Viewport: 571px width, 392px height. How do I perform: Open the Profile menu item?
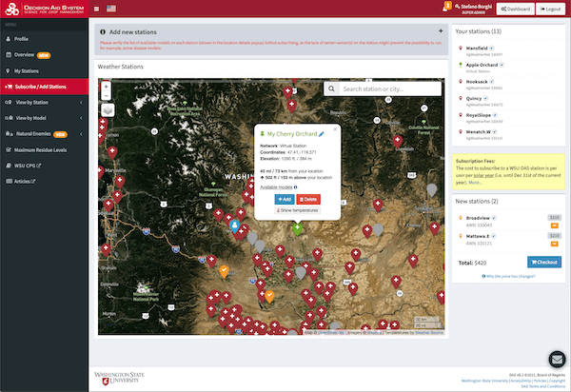point(21,39)
